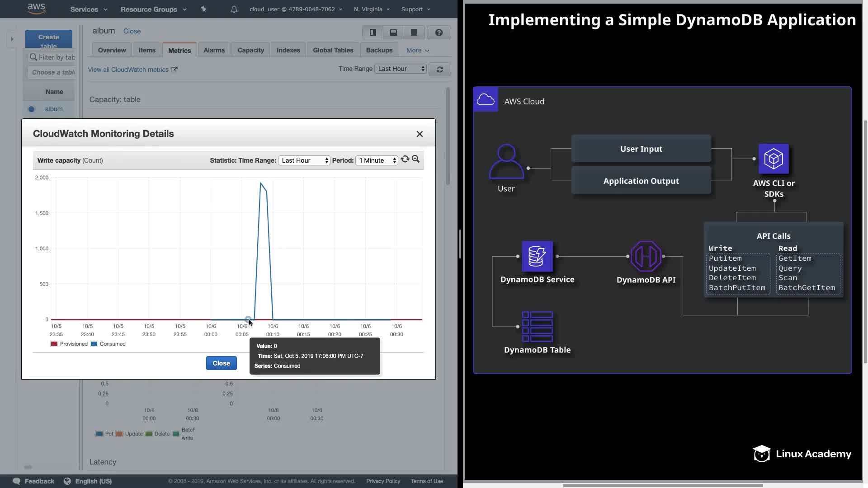
Task: Open the Services menu
Action: pyautogui.click(x=89, y=9)
